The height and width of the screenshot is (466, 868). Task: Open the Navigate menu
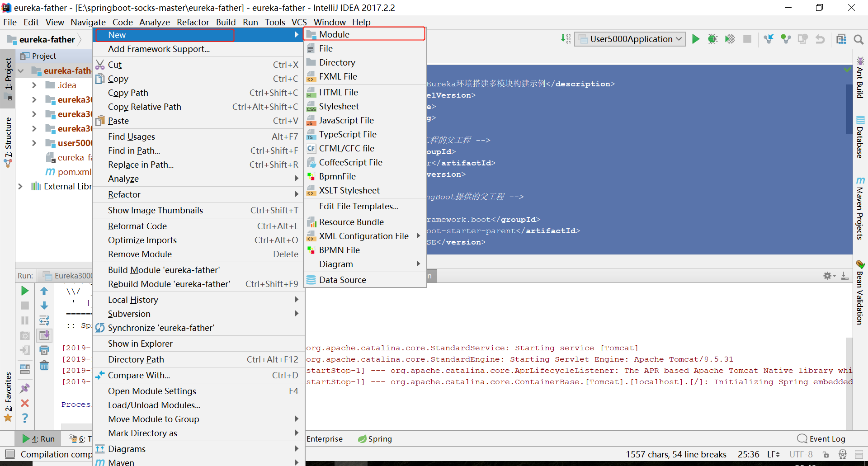(88, 22)
